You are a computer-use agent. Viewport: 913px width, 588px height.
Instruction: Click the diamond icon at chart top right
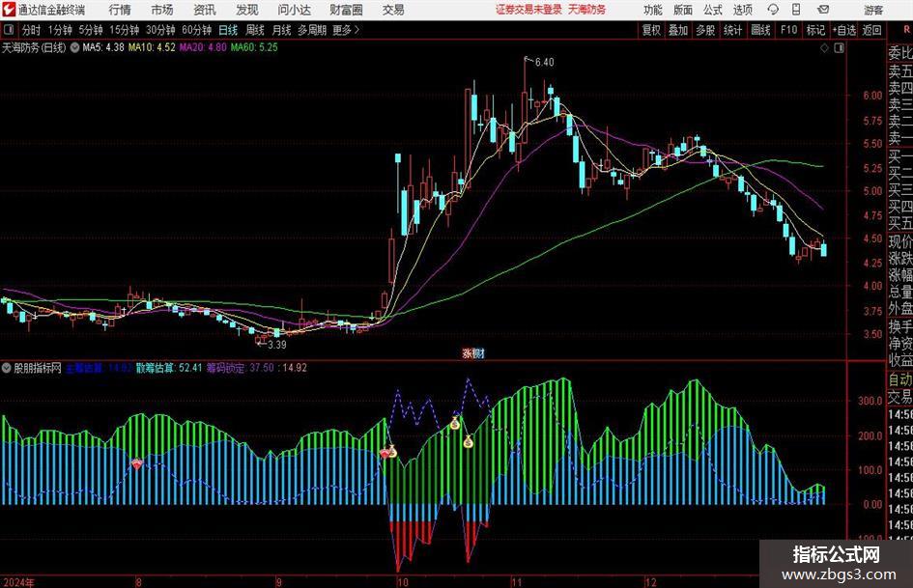(824, 48)
